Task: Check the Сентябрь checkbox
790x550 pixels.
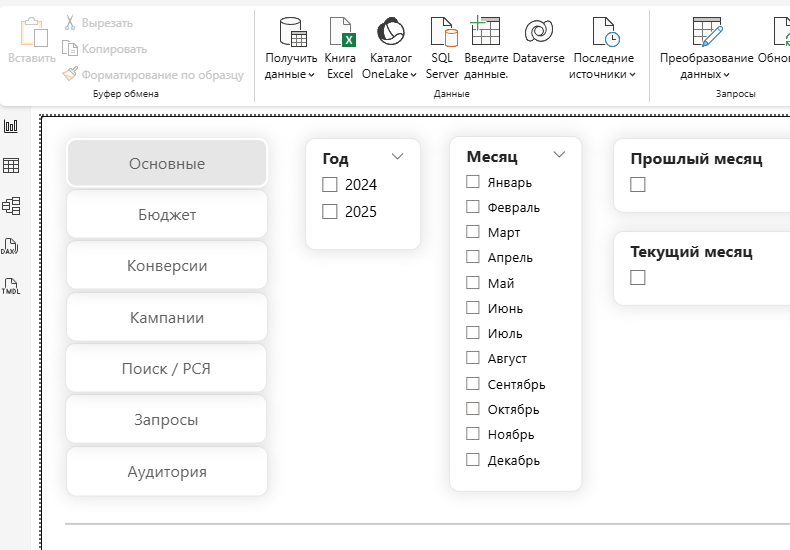Action: pos(473,383)
